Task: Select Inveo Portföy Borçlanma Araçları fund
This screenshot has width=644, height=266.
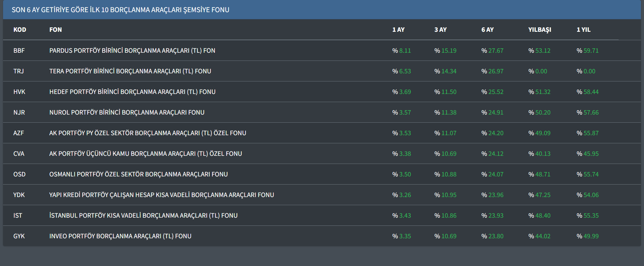Action: [120, 236]
